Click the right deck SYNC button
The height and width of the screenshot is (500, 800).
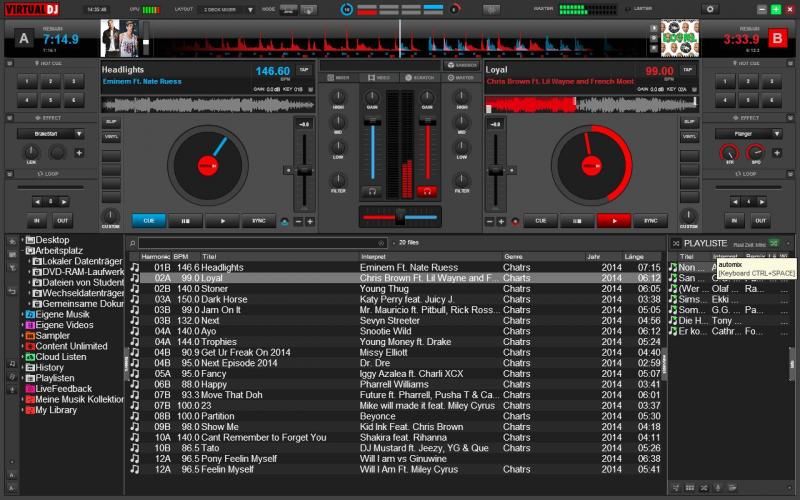point(650,221)
